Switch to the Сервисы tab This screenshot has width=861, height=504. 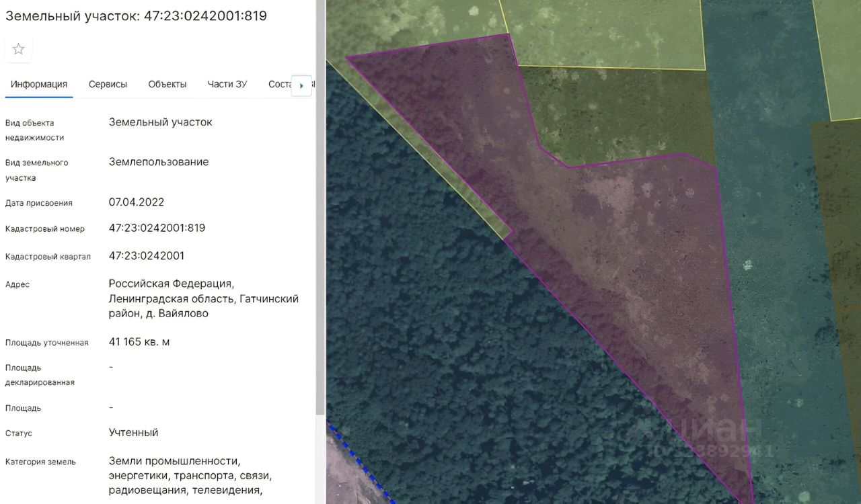click(108, 84)
